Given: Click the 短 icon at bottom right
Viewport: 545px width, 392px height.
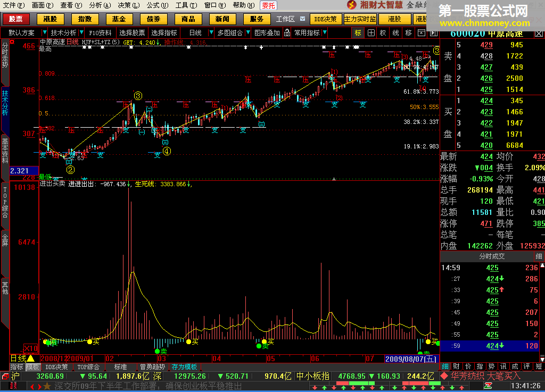Looking at the screenshot, I should [539, 366].
